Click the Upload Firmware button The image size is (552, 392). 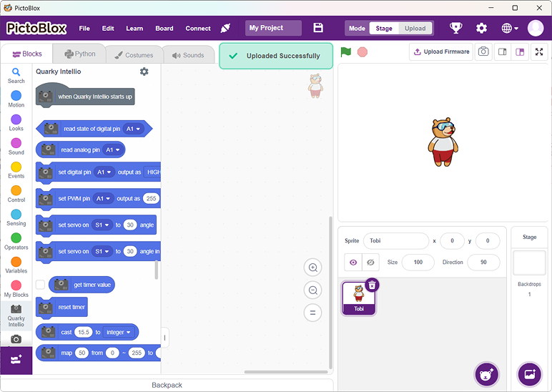[x=441, y=52]
